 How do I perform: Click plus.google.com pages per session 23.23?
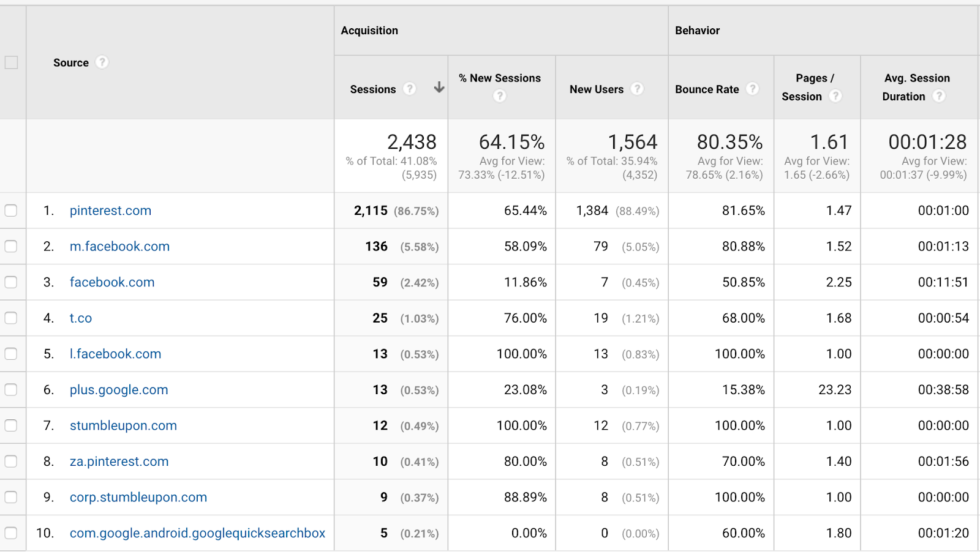[x=835, y=389]
